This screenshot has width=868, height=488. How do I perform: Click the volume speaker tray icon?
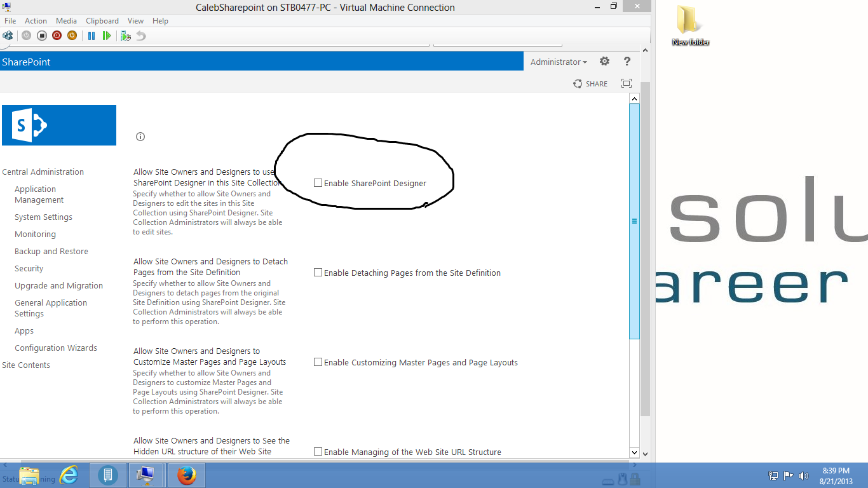[x=804, y=475]
